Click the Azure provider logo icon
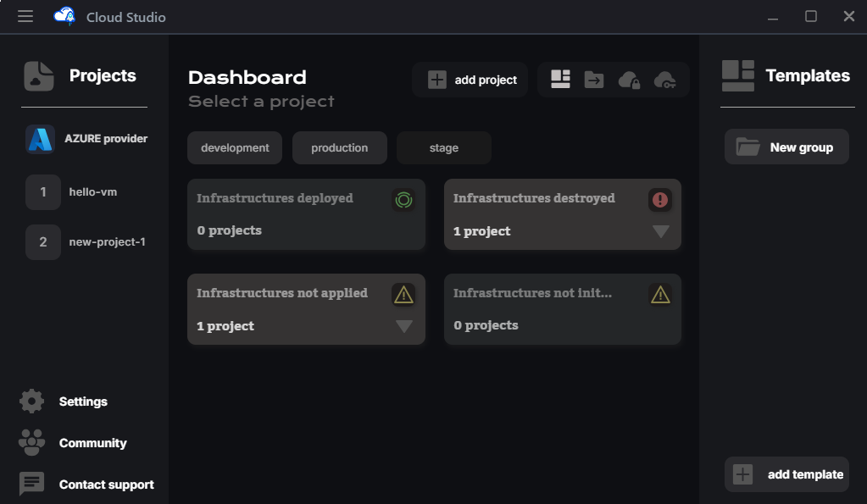This screenshot has width=867, height=504. click(41, 139)
